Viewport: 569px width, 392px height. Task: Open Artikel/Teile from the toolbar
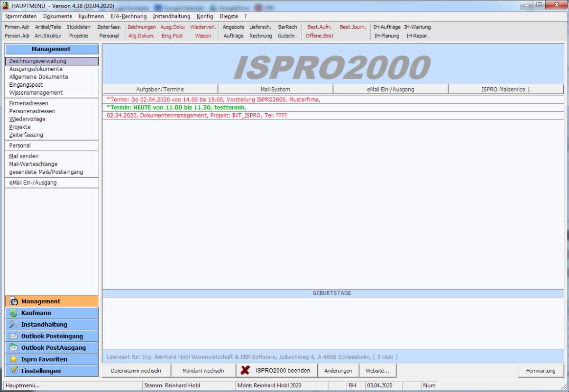pos(48,27)
